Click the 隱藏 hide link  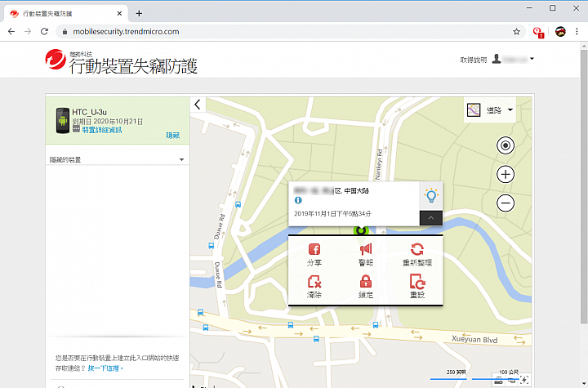pyautogui.click(x=173, y=135)
